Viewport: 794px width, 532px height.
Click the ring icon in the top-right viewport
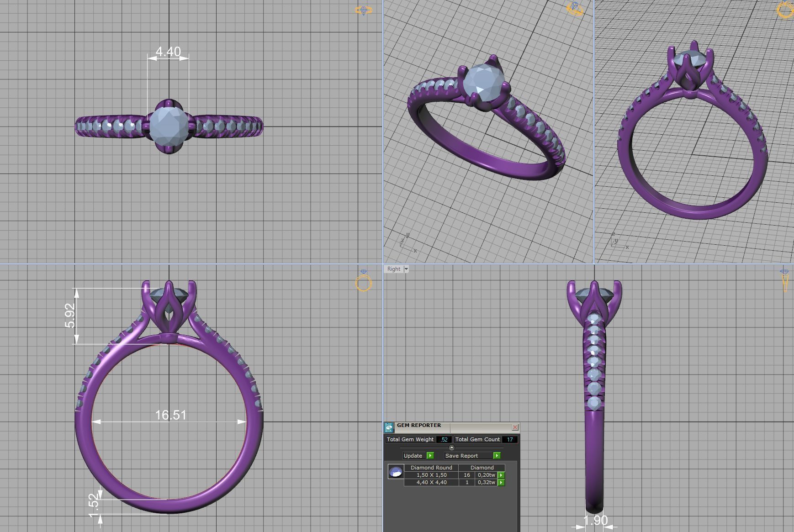785,10
